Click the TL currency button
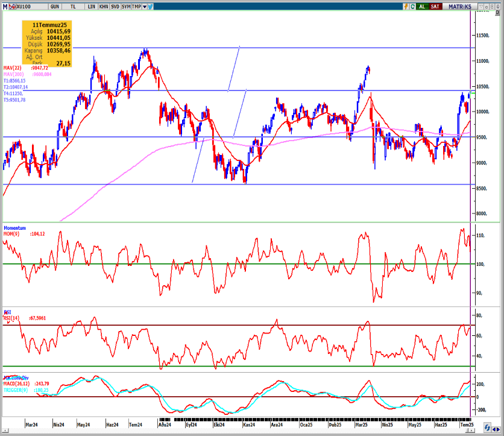Viewport: 504px width, 436px height. [x=74, y=7]
